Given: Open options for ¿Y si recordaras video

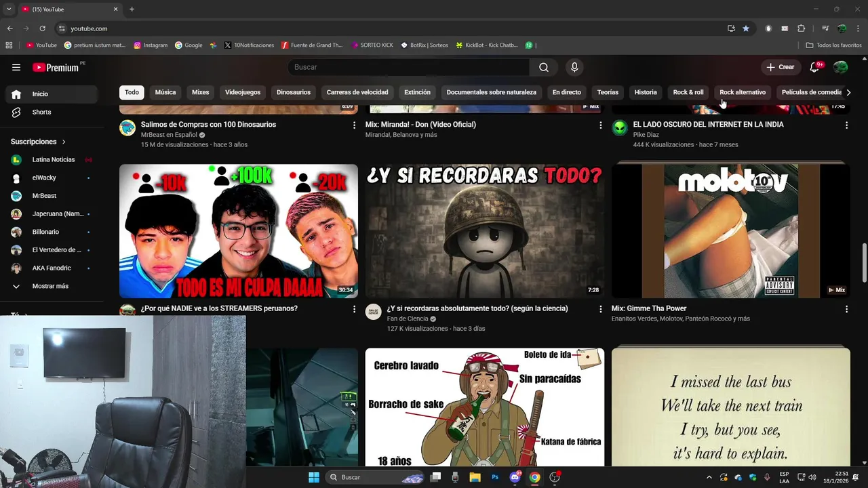Looking at the screenshot, I should point(600,309).
